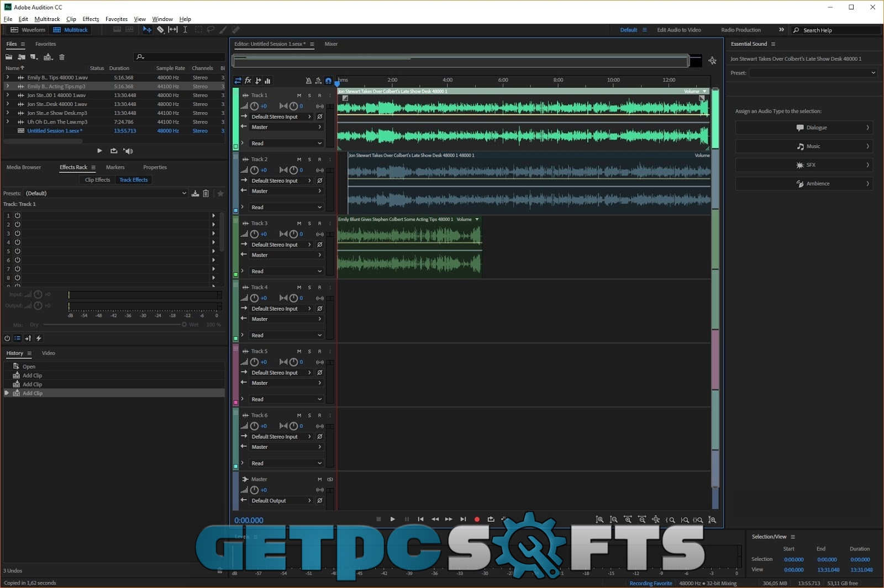
Task: Invert the Track 1 input polarity
Action: pos(319,116)
